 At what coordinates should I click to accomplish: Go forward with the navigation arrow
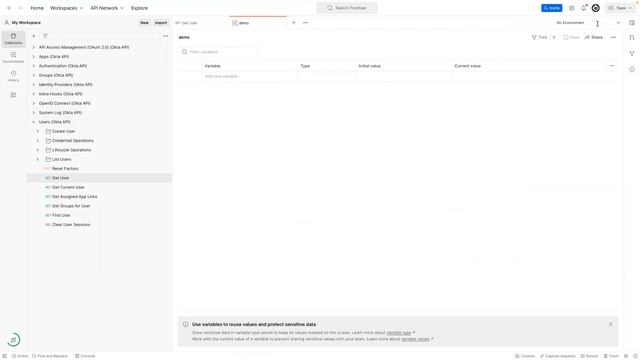tap(20, 8)
